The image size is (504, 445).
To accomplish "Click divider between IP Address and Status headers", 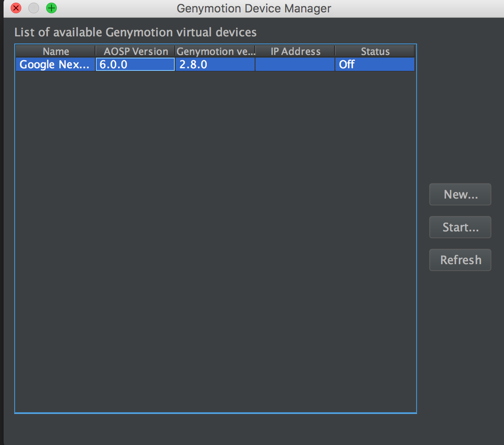I will coord(335,51).
